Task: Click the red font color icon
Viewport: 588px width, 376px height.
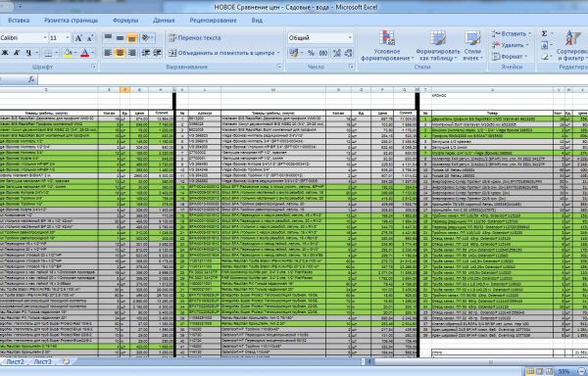Action: coord(85,53)
